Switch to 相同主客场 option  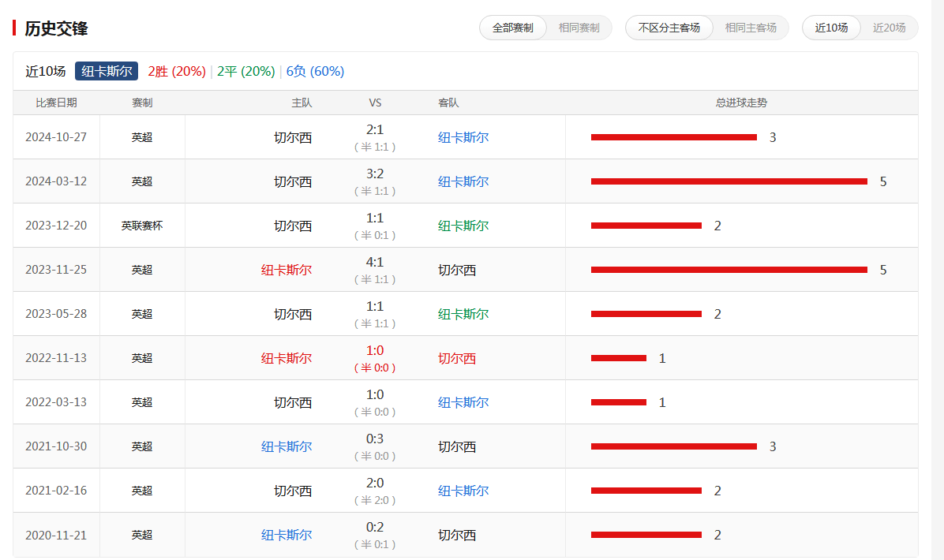point(750,28)
